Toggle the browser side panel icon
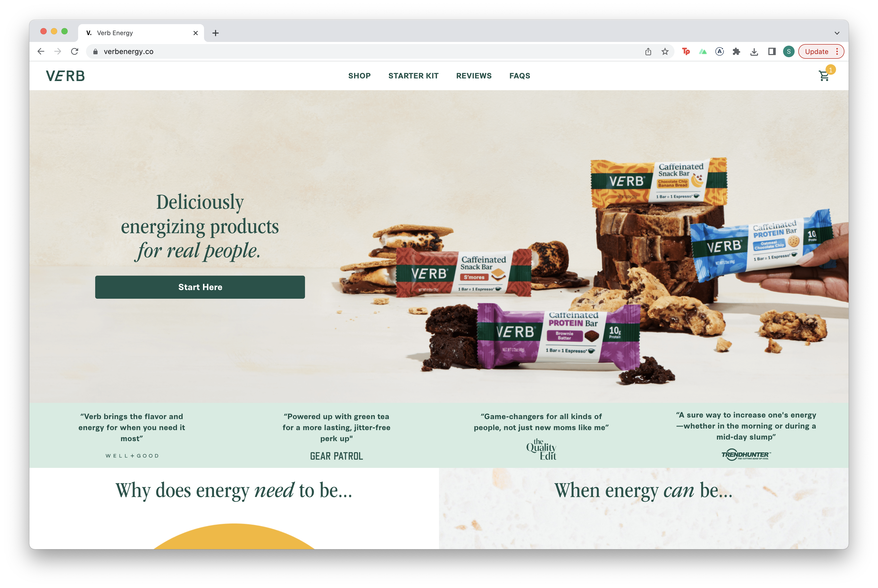This screenshot has height=588, width=878. [772, 51]
